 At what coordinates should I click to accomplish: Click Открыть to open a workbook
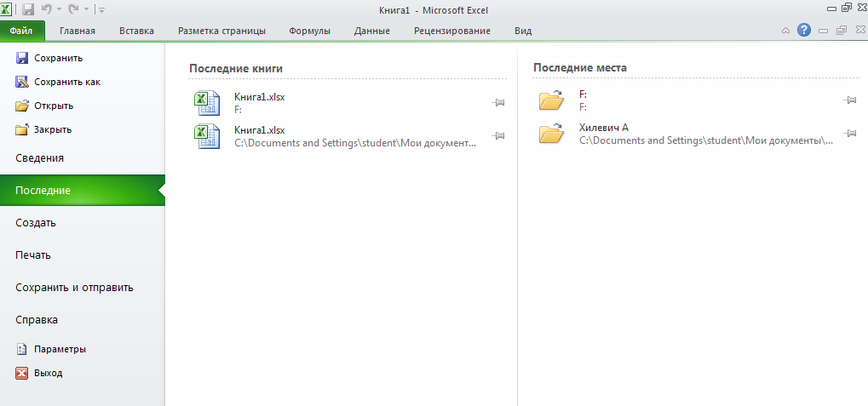point(44,106)
